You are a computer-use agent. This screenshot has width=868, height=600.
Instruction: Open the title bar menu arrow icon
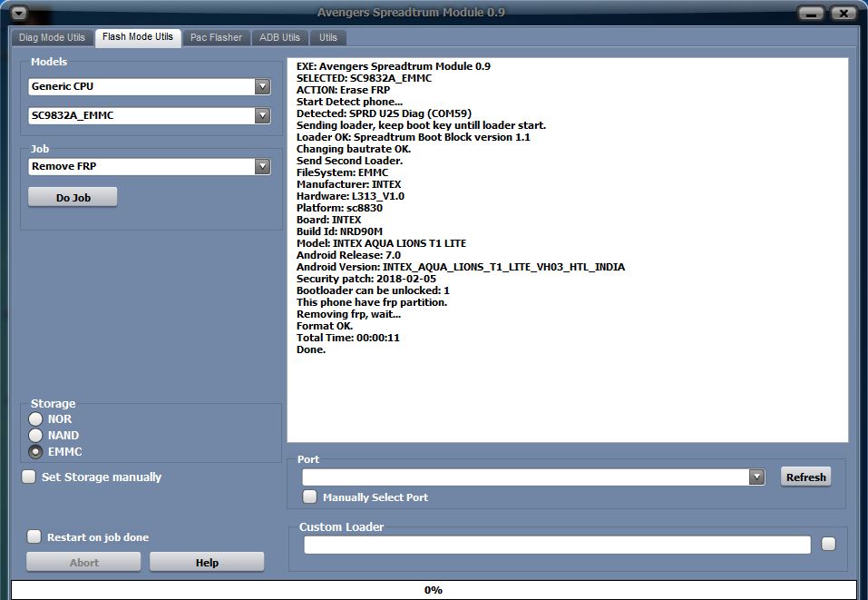tap(19, 12)
